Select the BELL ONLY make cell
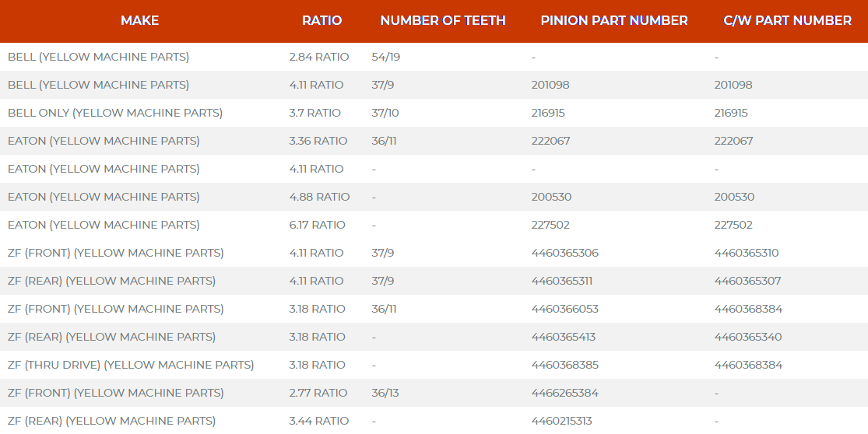868x434 pixels. (115, 113)
